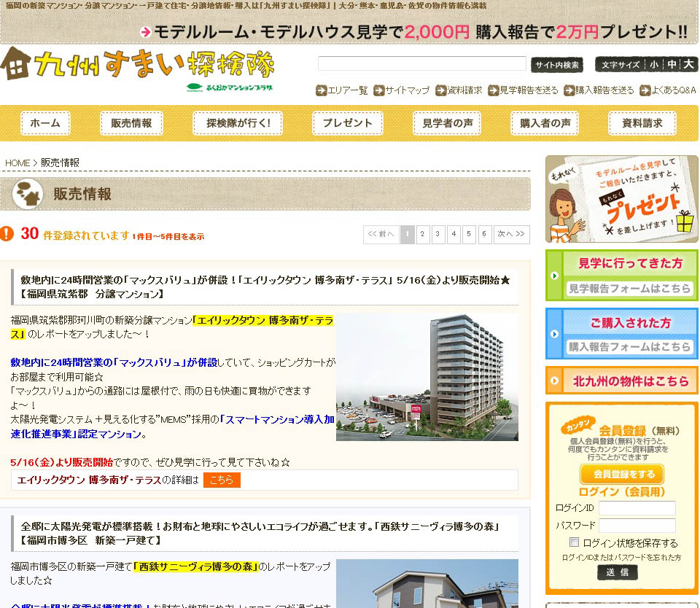Open the 見学報告を送る link
This screenshot has width=700, height=608.
coord(529,90)
